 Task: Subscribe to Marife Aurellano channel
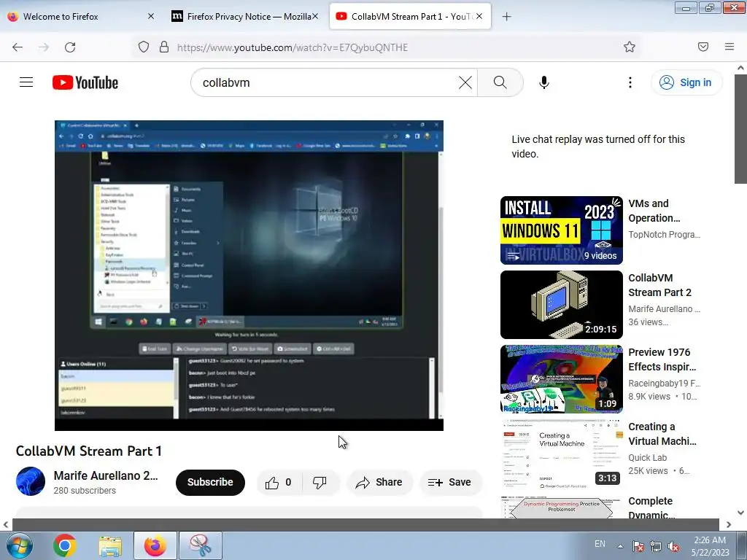210,483
